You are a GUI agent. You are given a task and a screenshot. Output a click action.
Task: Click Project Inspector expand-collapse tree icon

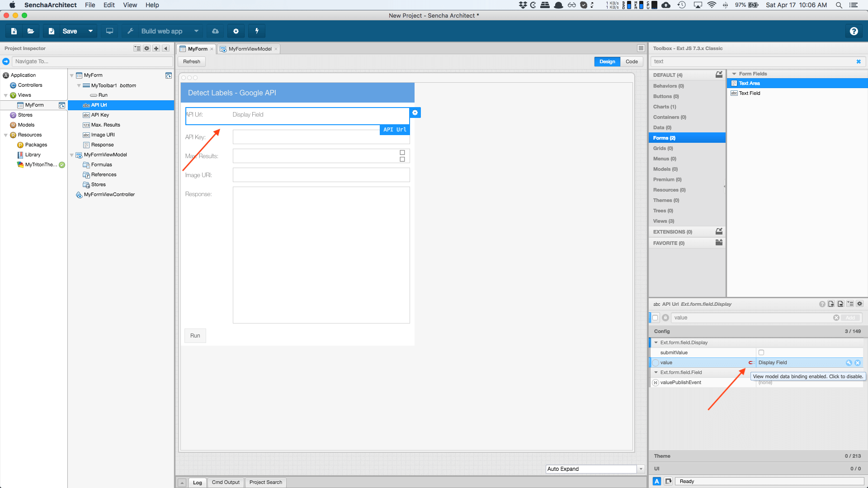click(137, 48)
